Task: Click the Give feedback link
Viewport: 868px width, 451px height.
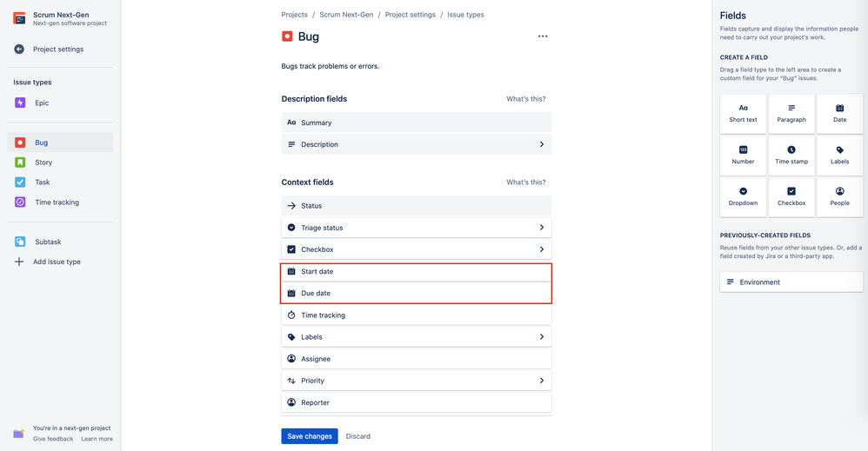Action: pyautogui.click(x=52, y=439)
